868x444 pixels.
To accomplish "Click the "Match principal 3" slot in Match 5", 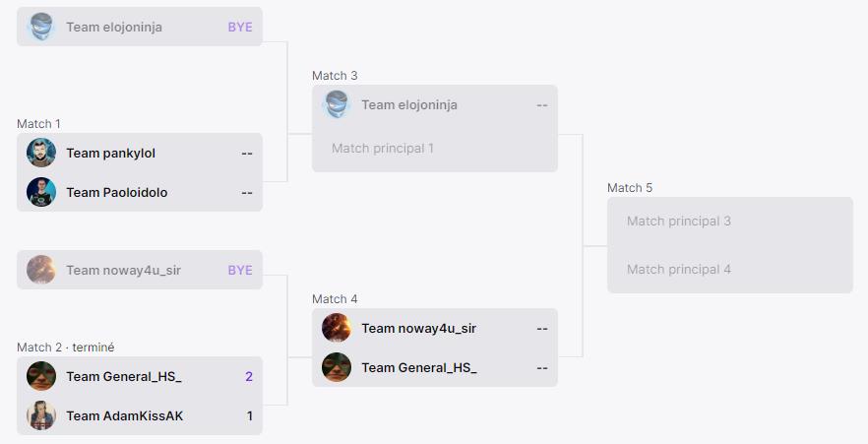I will (679, 221).
